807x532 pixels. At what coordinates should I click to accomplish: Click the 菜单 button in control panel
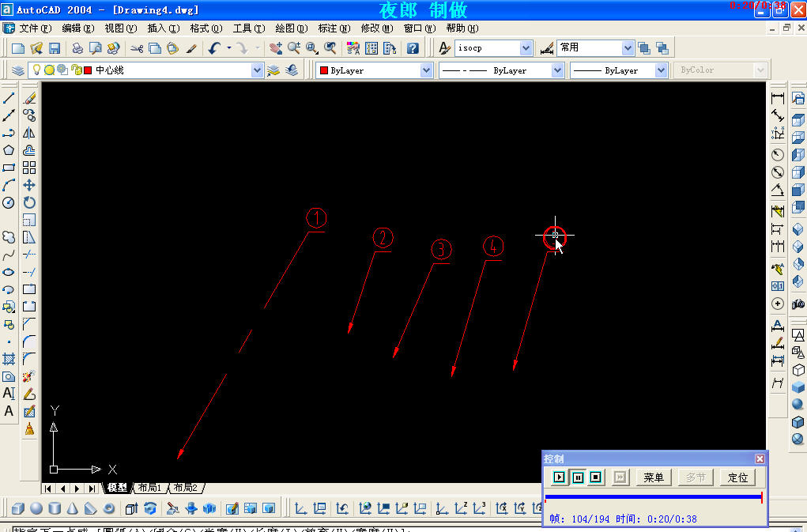[x=654, y=477]
